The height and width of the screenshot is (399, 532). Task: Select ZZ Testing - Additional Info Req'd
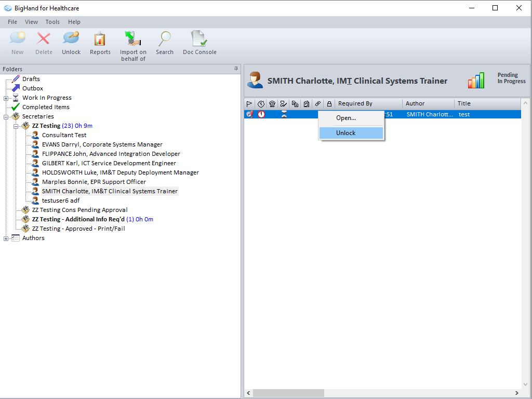pos(92,219)
